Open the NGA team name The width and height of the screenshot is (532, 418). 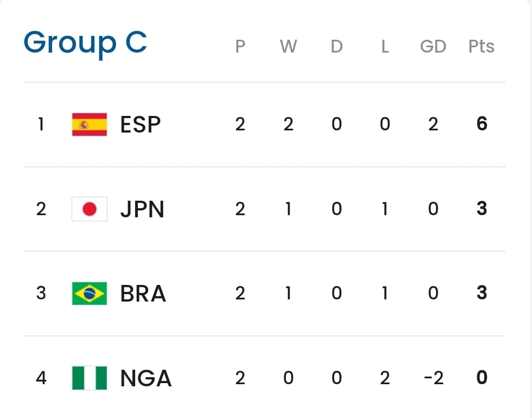point(146,378)
